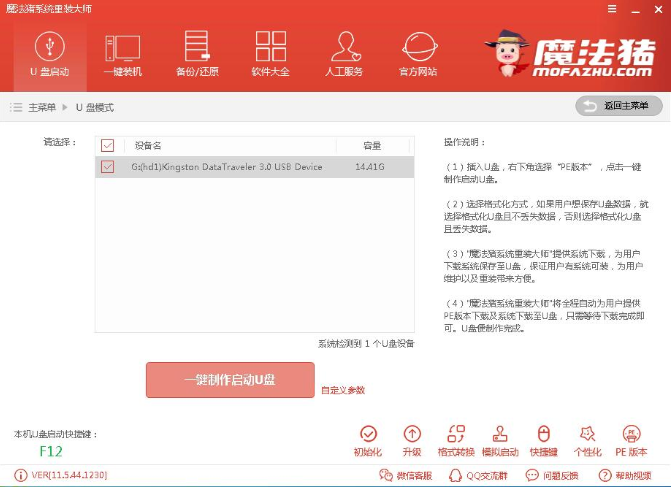This screenshot has width=671, height=487.
Task: Click the PE 版本 icon
Action: coord(631,441)
